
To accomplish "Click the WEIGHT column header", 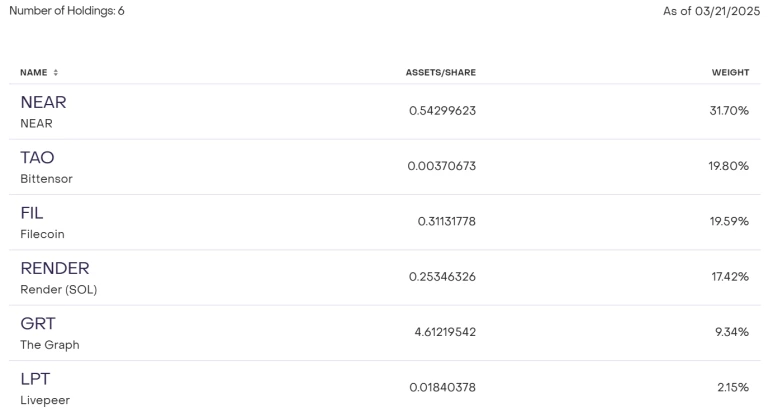I will 730,72.
